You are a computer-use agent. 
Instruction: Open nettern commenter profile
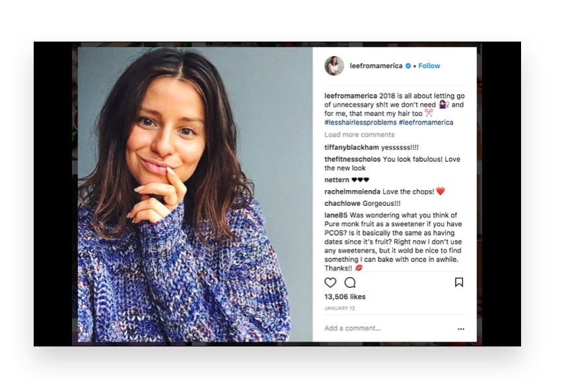pyautogui.click(x=337, y=180)
